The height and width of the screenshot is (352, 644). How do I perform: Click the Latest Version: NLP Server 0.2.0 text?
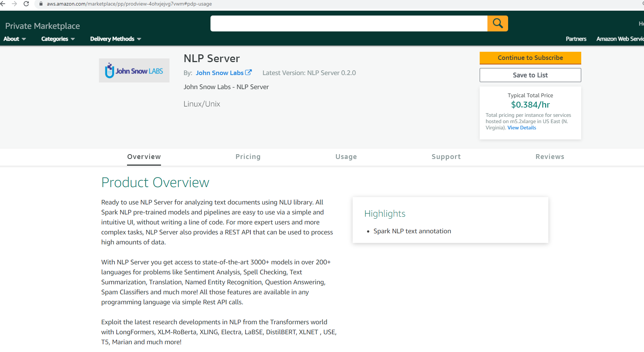point(309,73)
